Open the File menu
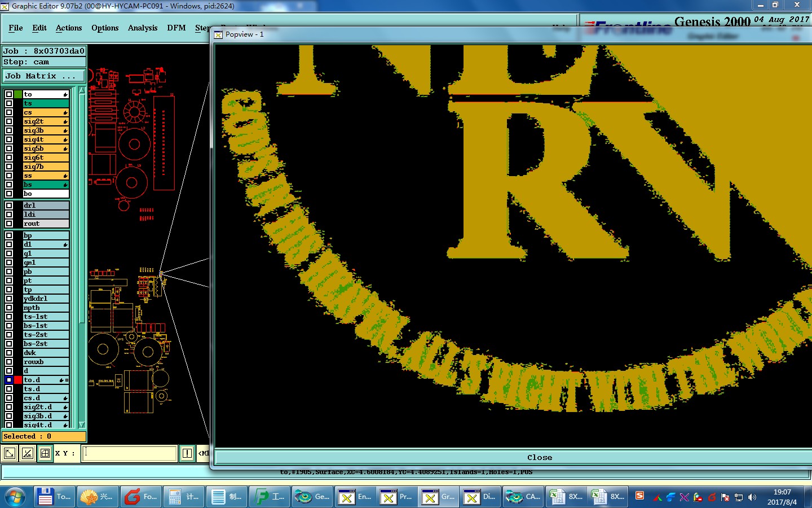 (16, 28)
